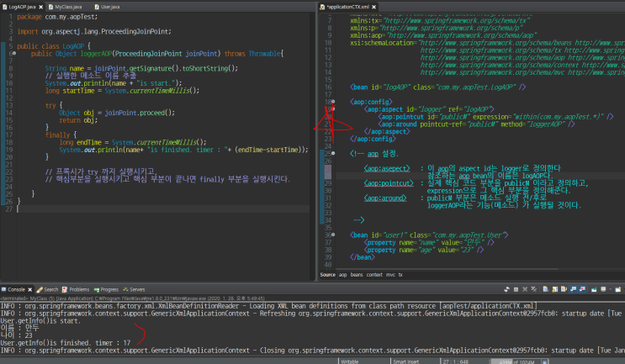This screenshot has width=625, height=364.
Task: Click the bean id="logAOP" XML line
Action: (437, 87)
